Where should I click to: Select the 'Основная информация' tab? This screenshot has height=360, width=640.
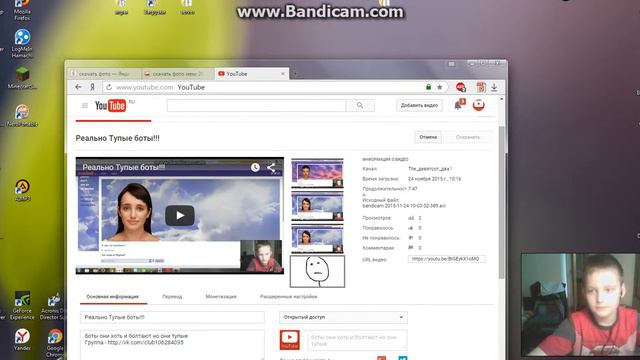point(113,297)
